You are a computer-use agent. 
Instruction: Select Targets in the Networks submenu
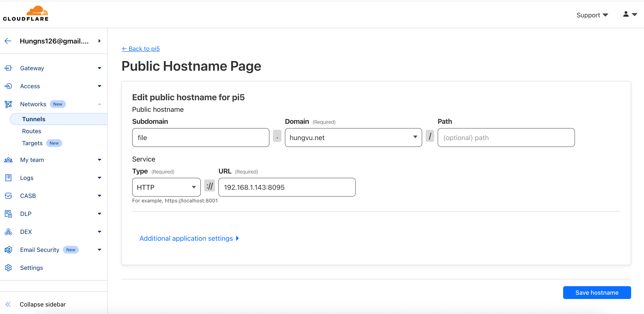pyautogui.click(x=32, y=143)
